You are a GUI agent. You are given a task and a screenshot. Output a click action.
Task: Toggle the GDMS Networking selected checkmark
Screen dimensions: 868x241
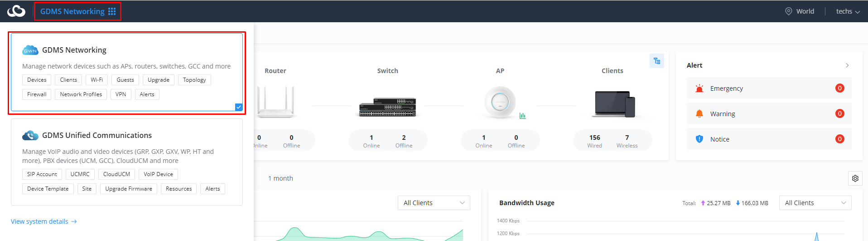[x=239, y=107]
